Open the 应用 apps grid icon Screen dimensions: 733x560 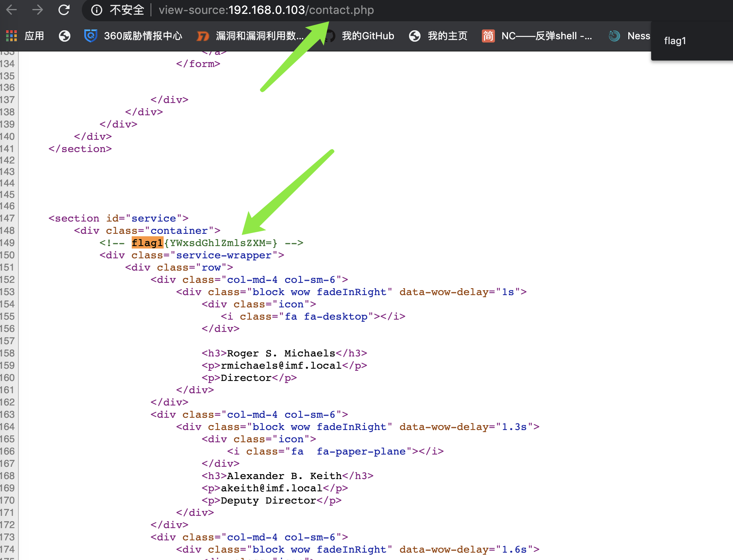click(x=11, y=36)
